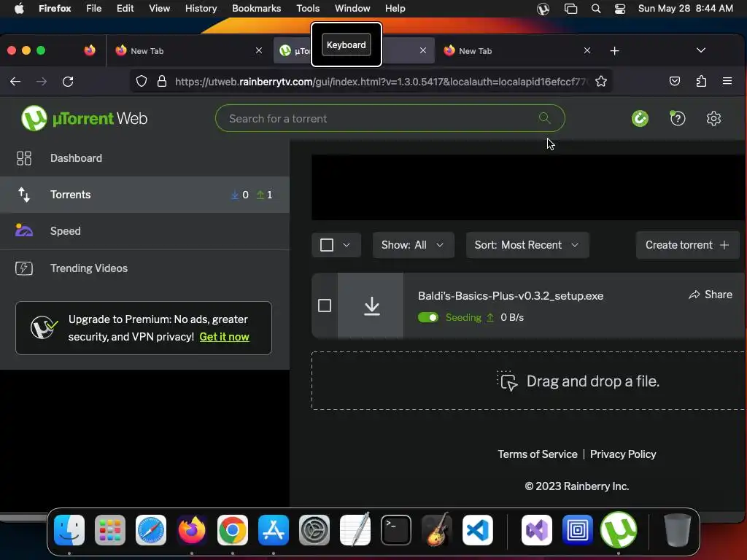Open the green upgrade rocket icon

(x=640, y=118)
